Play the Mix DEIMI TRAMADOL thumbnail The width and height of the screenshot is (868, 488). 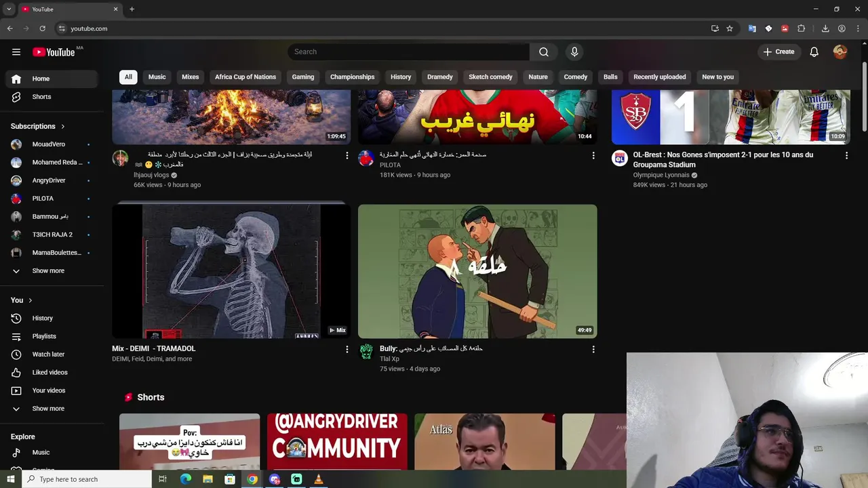(x=231, y=271)
